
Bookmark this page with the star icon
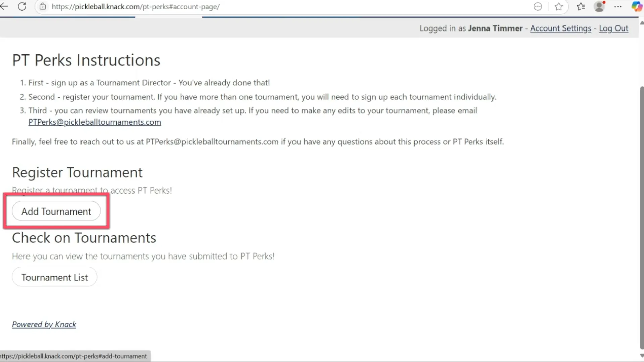559,7
